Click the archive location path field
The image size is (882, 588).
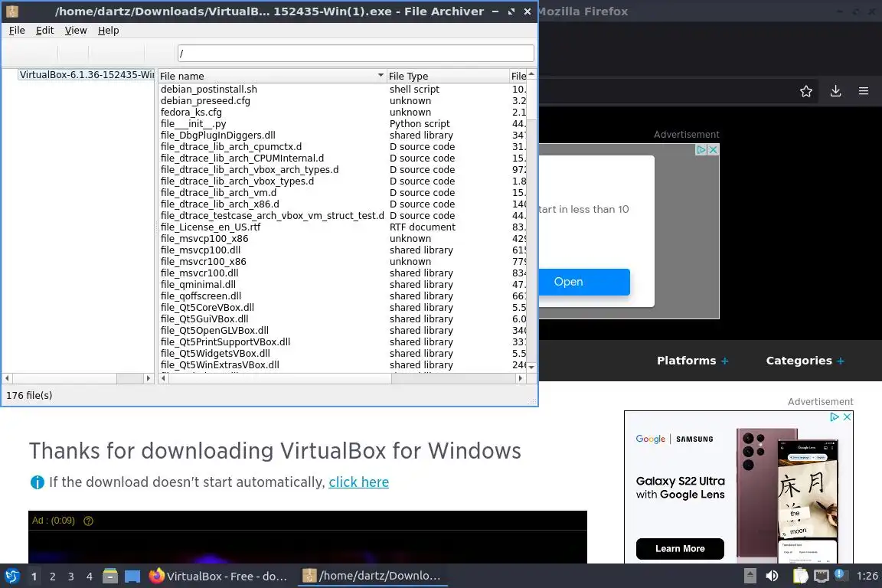pos(355,54)
